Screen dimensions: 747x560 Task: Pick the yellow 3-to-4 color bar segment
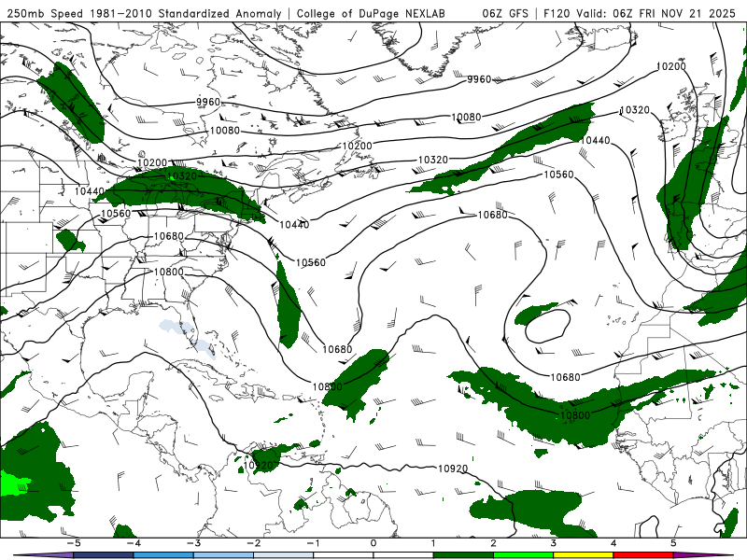click(584, 555)
